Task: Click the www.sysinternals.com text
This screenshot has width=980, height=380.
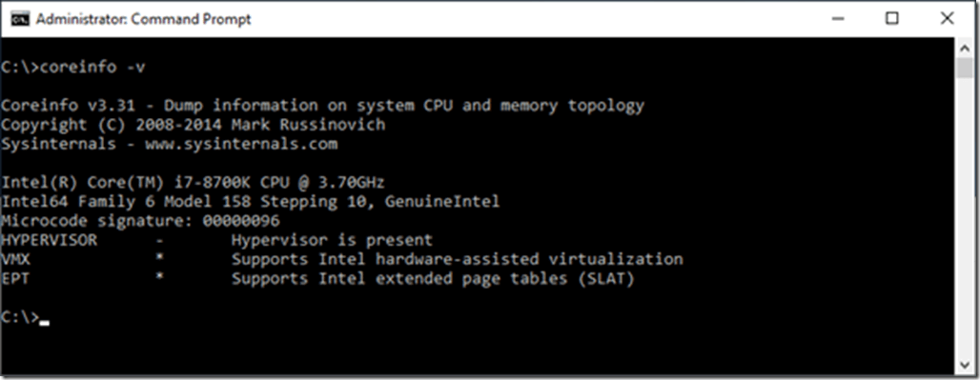Action: [241, 145]
